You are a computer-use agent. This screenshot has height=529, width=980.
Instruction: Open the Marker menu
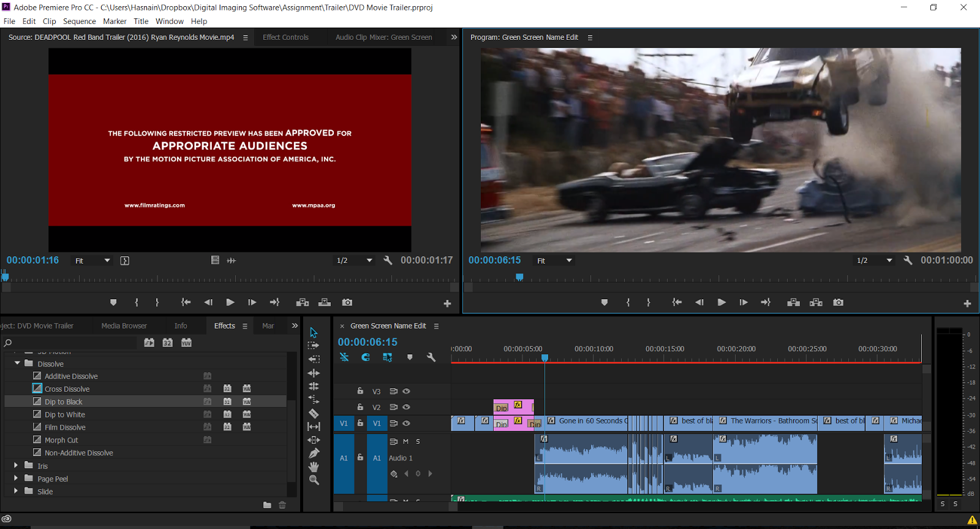(x=115, y=21)
